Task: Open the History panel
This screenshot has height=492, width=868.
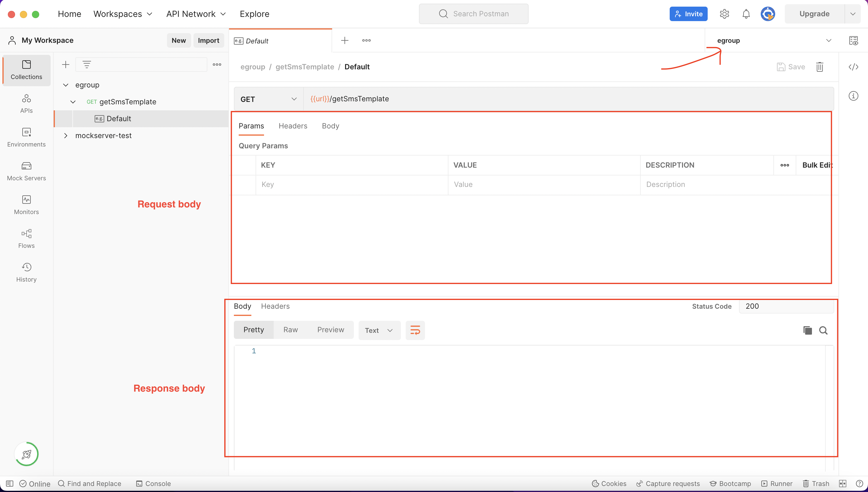Action: [x=26, y=272]
